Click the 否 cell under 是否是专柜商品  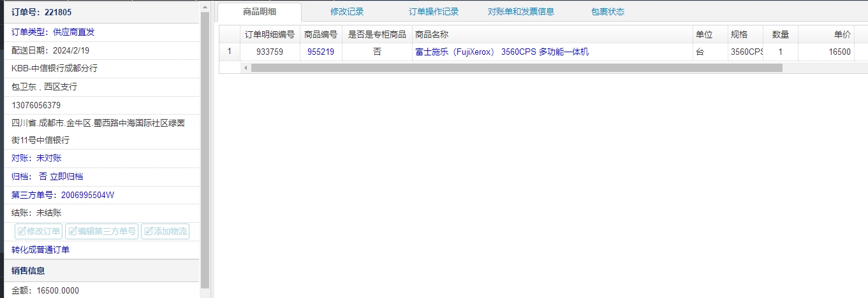click(x=377, y=52)
